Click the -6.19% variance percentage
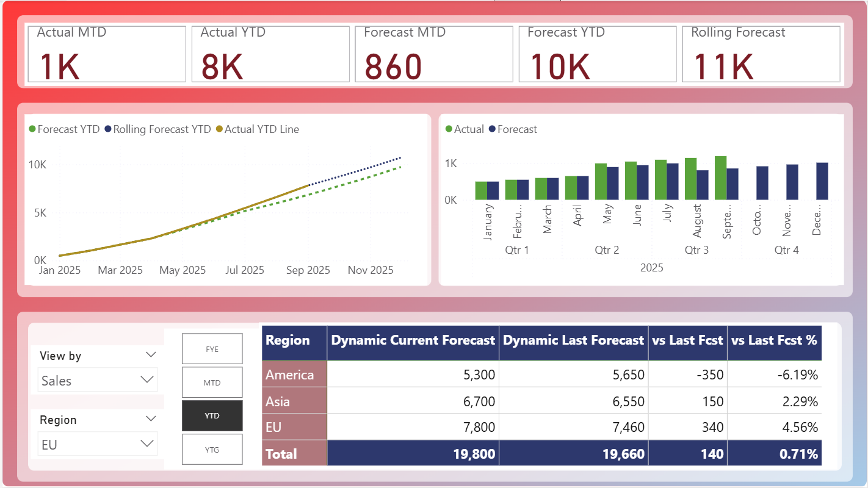Screen dimensions: 868x488 [x=797, y=375]
